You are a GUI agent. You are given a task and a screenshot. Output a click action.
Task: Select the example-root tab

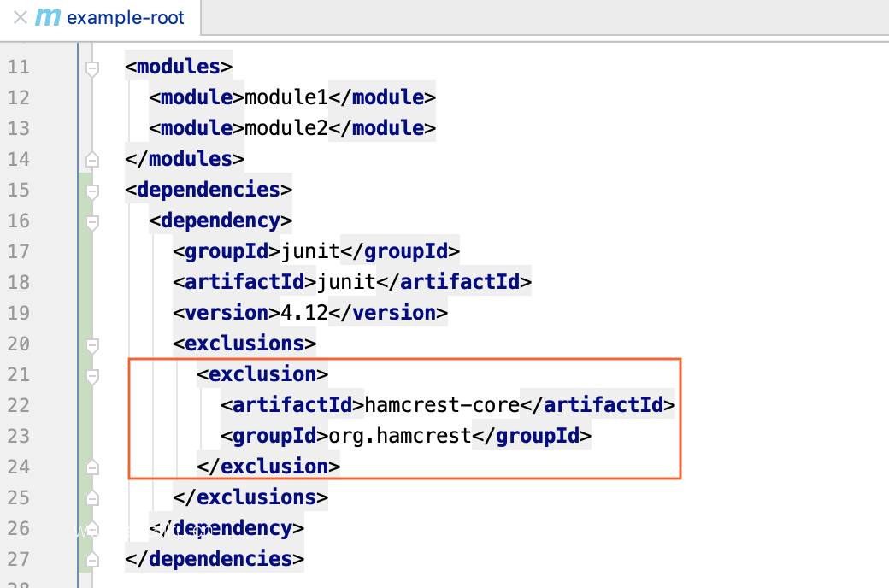[x=101, y=18]
